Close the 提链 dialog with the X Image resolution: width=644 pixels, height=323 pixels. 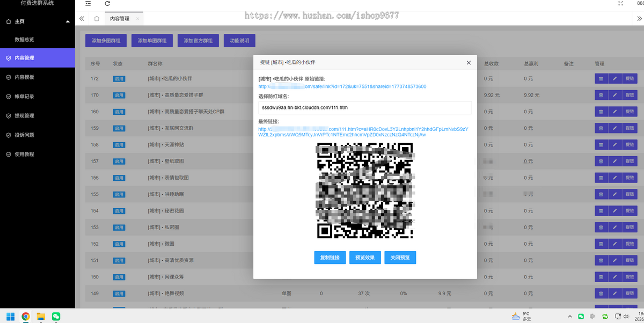(x=469, y=63)
